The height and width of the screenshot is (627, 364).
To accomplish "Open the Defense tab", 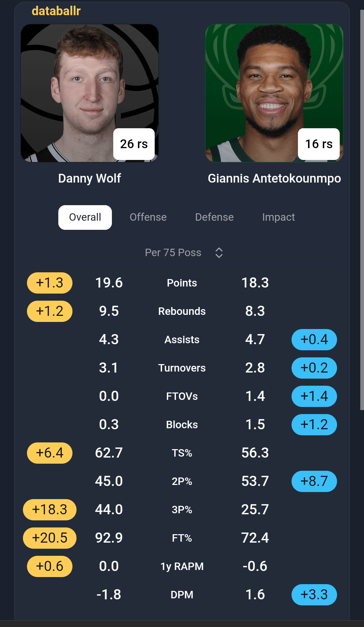I will [214, 217].
